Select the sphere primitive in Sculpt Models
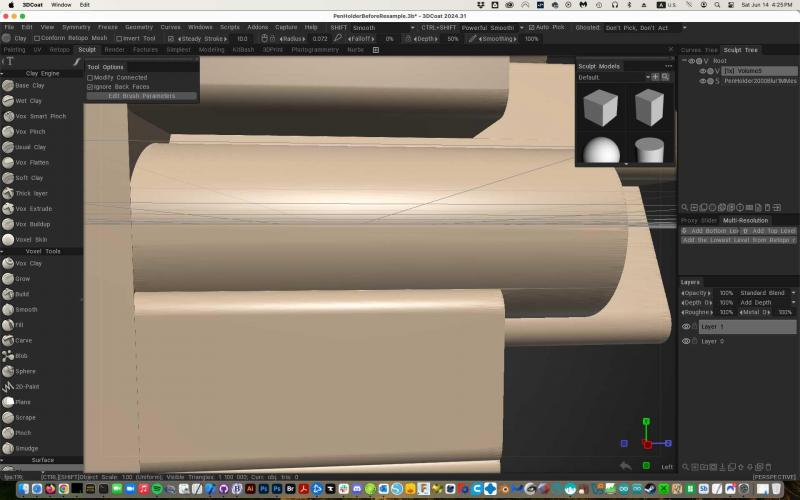Viewport: 800px width, 500px height. pyautogui.click(x=602, y=150)
